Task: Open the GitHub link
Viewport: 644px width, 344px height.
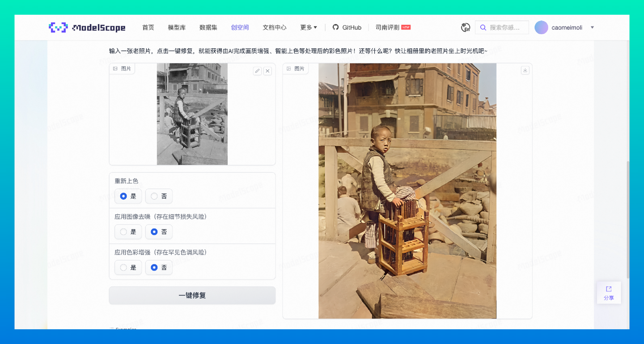Action: (x=347, y=27)
